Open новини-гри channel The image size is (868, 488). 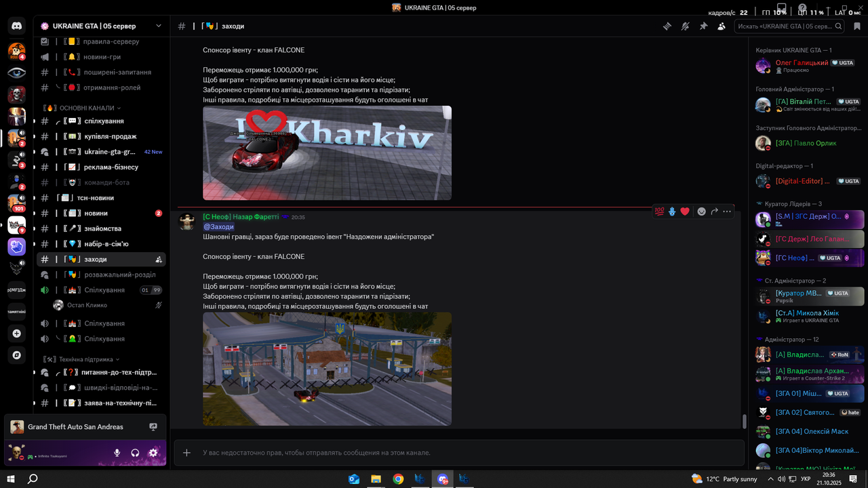coord(101,57)
